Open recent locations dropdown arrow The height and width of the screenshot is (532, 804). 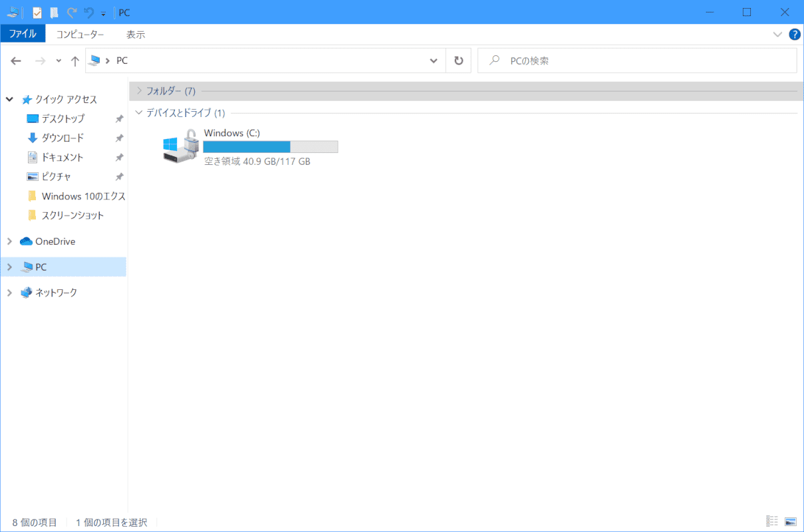[x=59, y=61]
